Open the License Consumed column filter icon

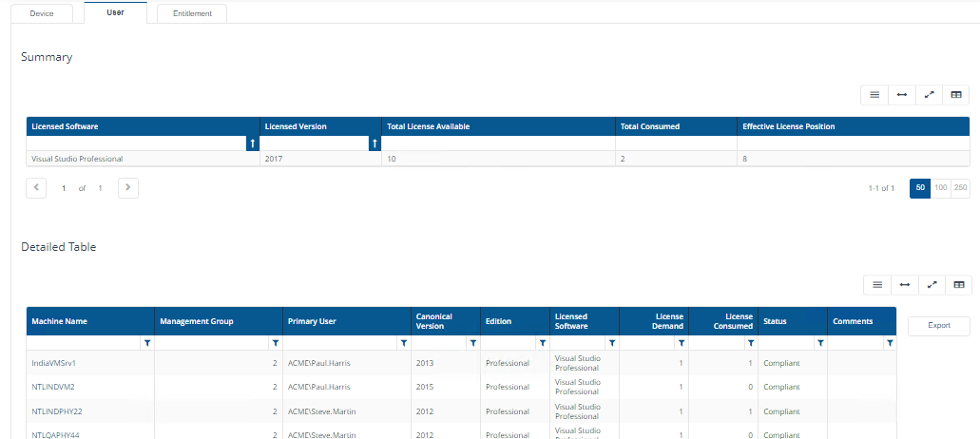click(751, 343)
